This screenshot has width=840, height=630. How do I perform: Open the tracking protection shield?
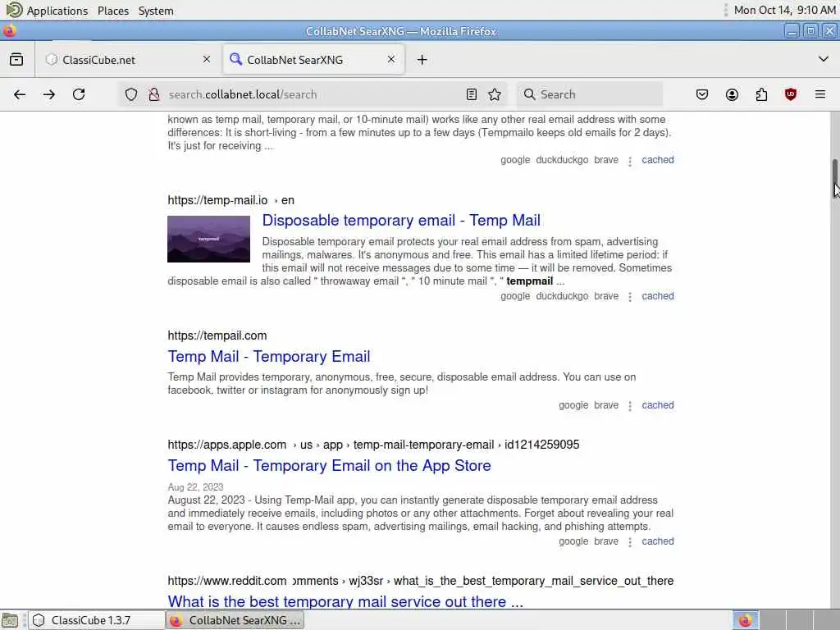click(131, 95)
